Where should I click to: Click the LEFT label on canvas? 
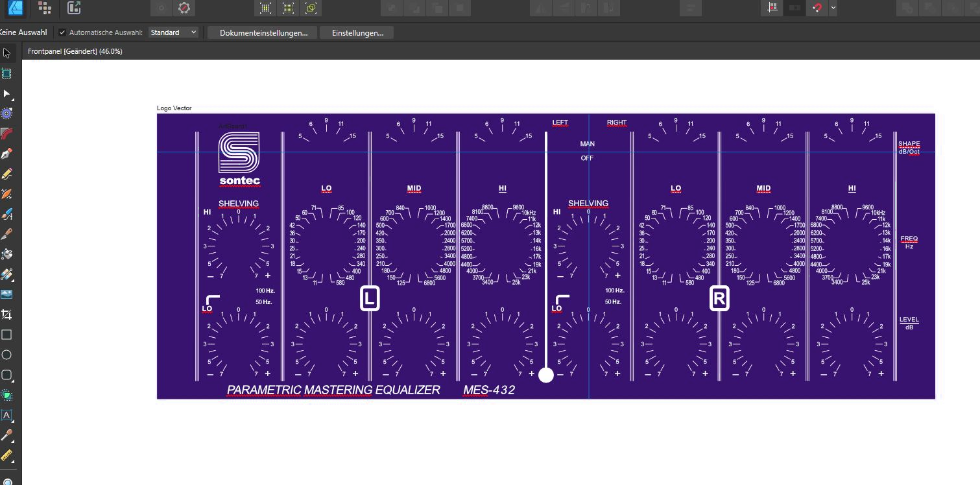click(x=560, y=123)
